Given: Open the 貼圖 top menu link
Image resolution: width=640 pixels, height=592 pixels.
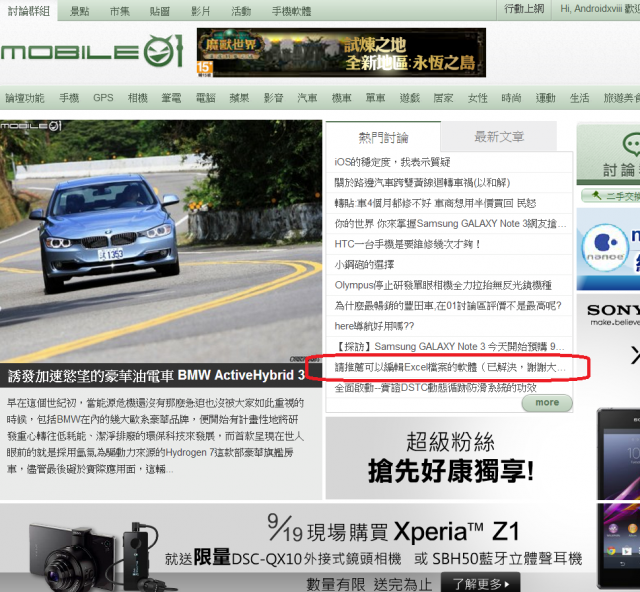Looking at the screenshot, I should click(160, 11).
